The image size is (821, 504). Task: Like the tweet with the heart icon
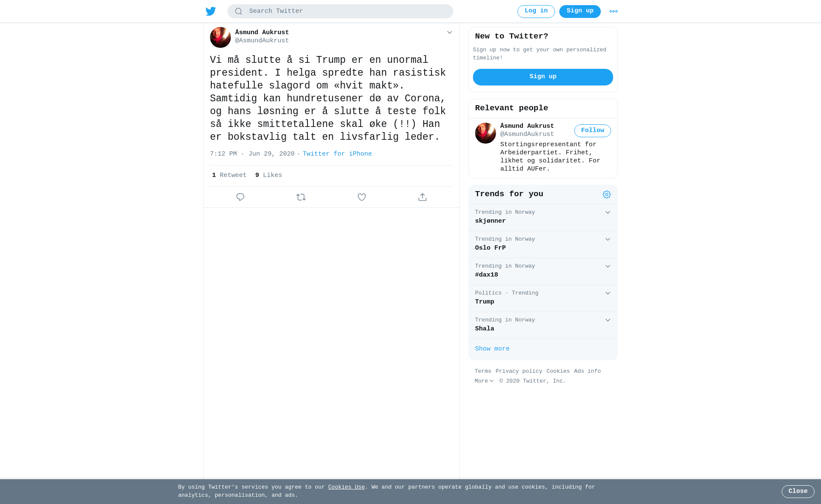362,197
